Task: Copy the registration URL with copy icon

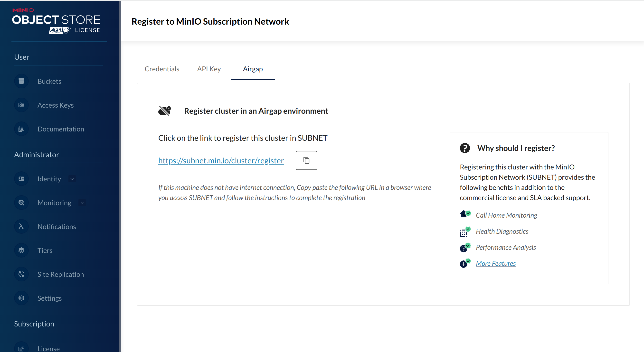Action: [306, 160]
